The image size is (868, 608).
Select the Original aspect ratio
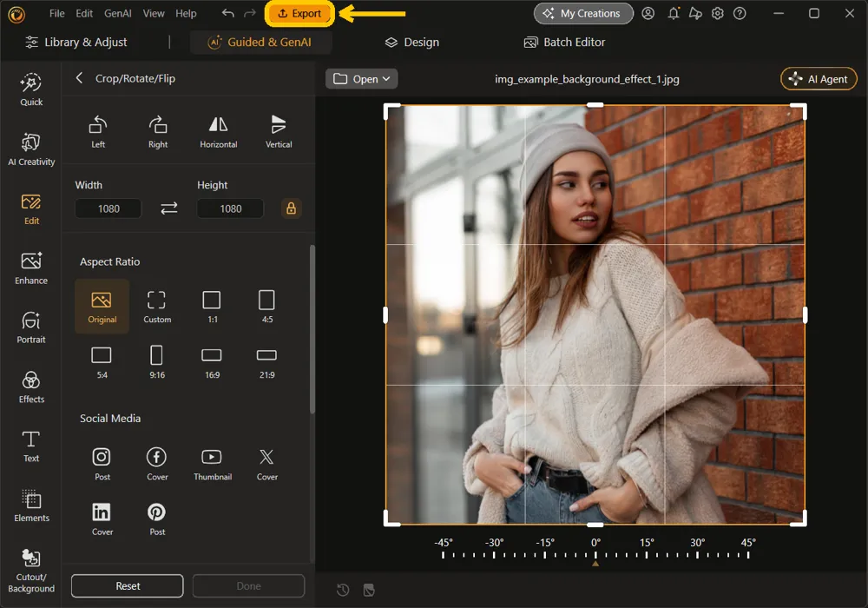coord(102,307)
